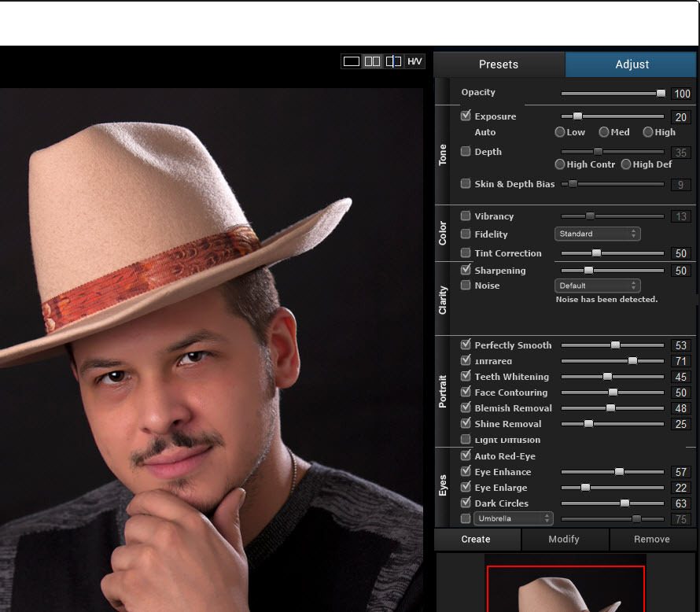700x612 pixels.
Task: Open the Adjust tab
Action: click(632, 65)
